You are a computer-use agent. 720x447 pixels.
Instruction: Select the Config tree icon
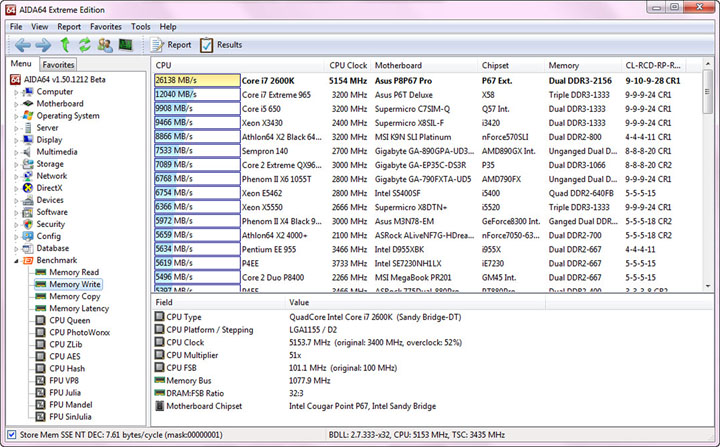coord(28,236)
